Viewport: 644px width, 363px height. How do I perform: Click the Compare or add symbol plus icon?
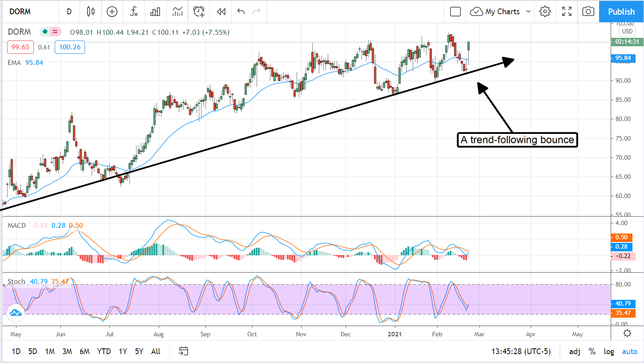click(112, 12)
